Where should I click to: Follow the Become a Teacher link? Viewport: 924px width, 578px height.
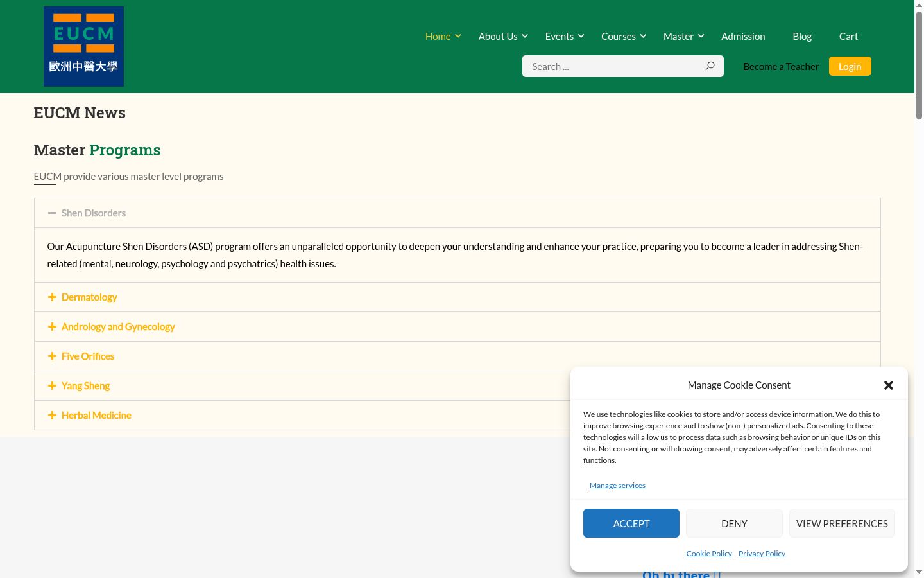[x=781, y=66]
